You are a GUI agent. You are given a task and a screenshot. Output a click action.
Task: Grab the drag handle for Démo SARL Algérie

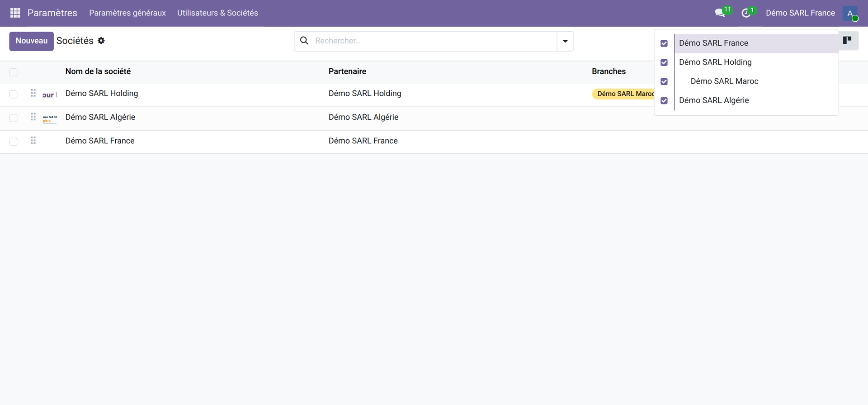pos(33,117)
